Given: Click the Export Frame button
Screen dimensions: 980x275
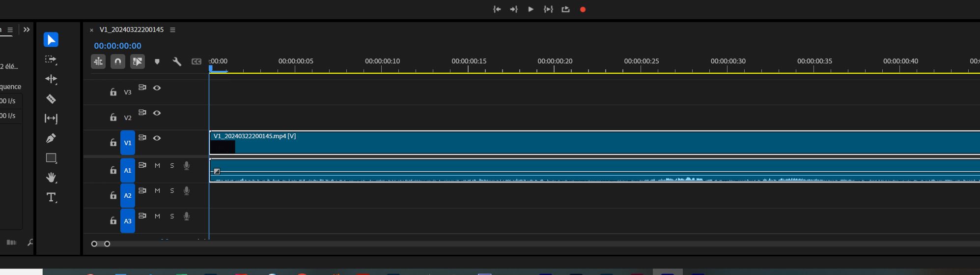Looking at the screenshot, I should pos(565,9).
